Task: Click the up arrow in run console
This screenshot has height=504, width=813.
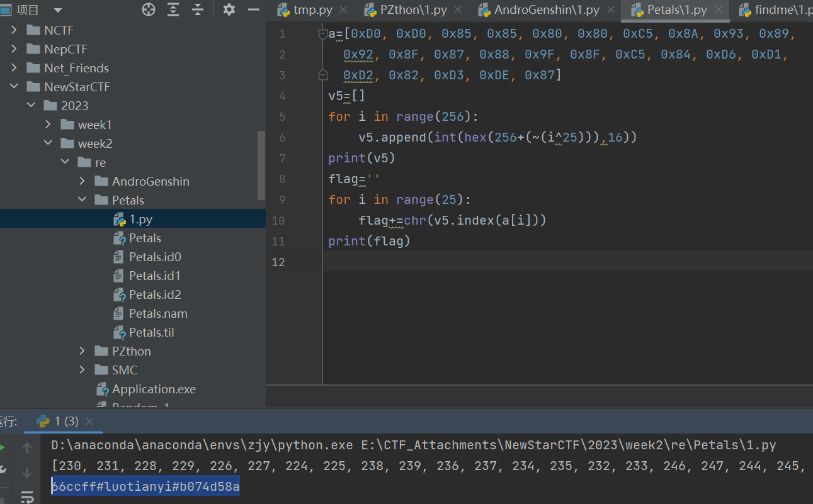Action: tap(26, 448)
